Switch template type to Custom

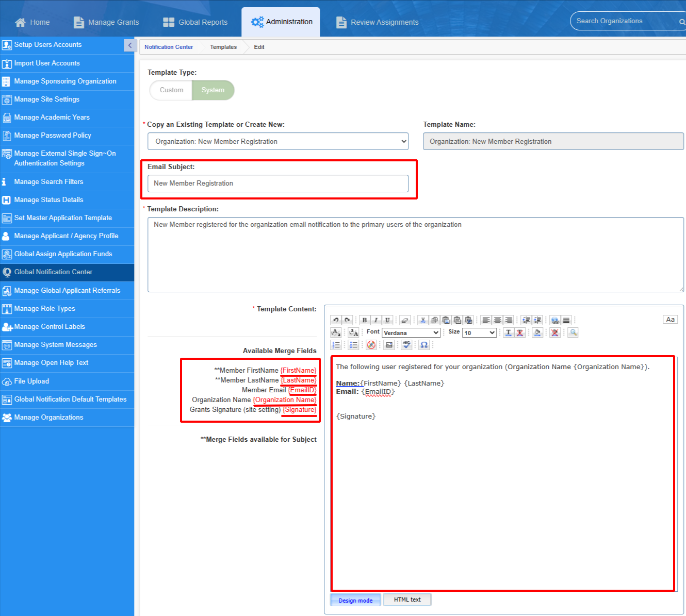pyautogui.click(x=171, y=90)
